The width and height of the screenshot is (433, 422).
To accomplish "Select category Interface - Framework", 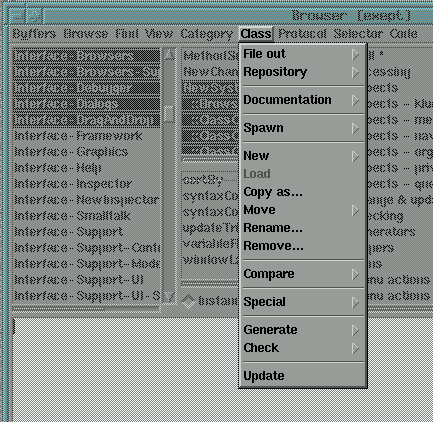I will [86, 136].
